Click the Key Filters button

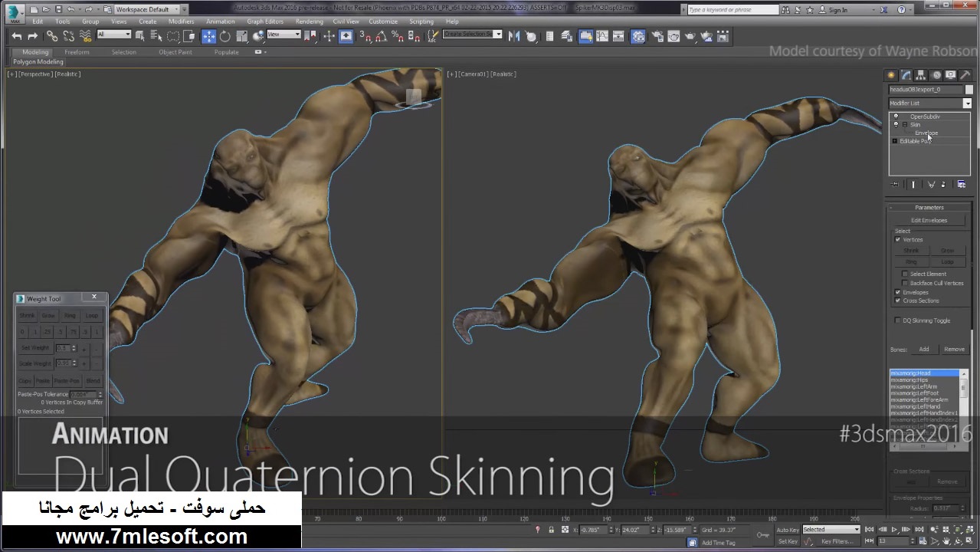coord(837,541)
